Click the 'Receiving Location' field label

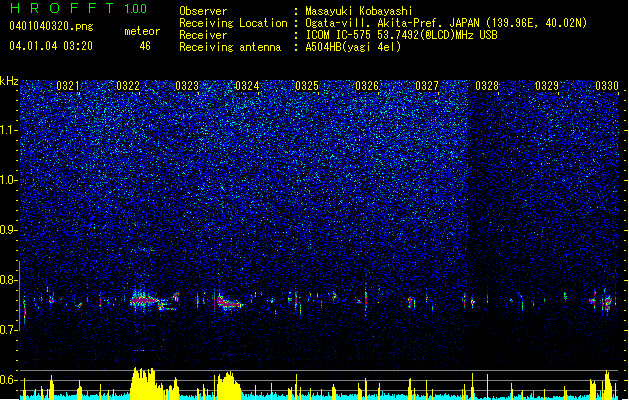point(233,23)
